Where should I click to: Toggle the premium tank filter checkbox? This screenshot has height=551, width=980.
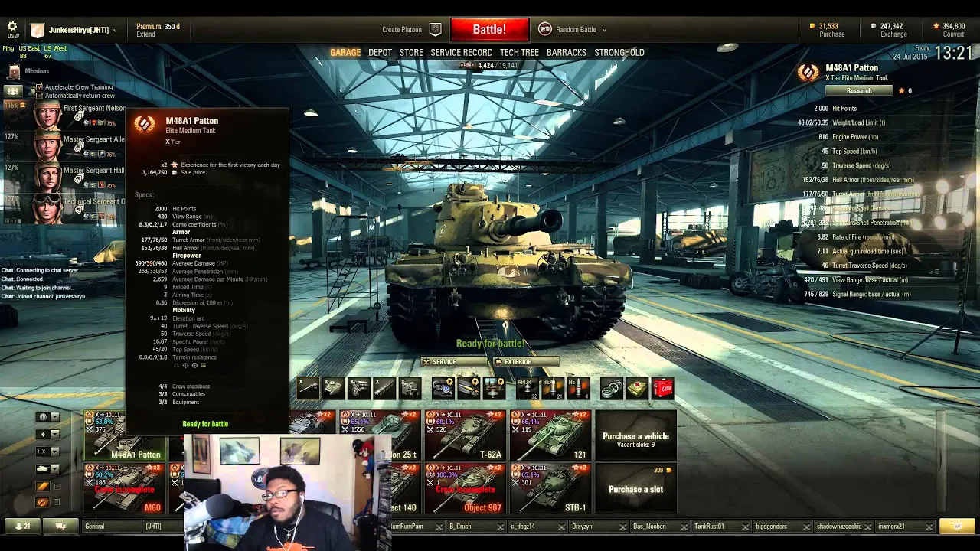56,486
